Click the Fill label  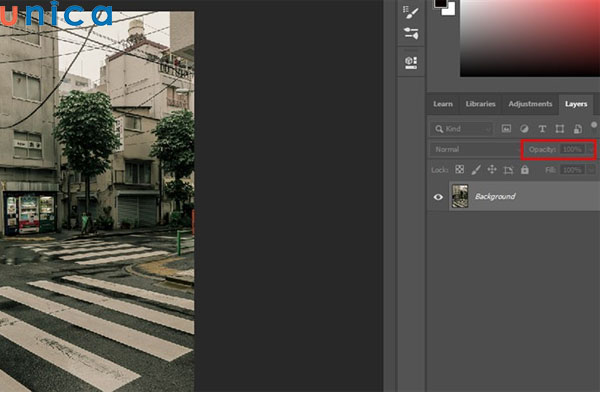(x=551, y=170)
